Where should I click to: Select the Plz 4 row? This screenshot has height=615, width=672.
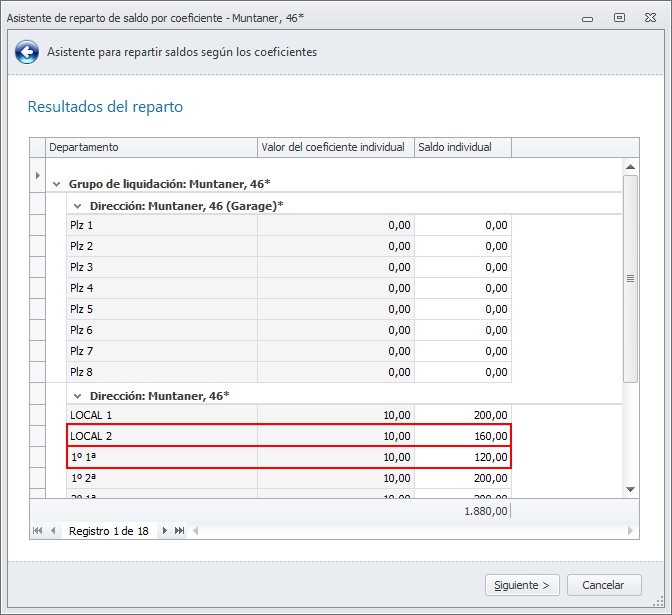pos(160,288)
